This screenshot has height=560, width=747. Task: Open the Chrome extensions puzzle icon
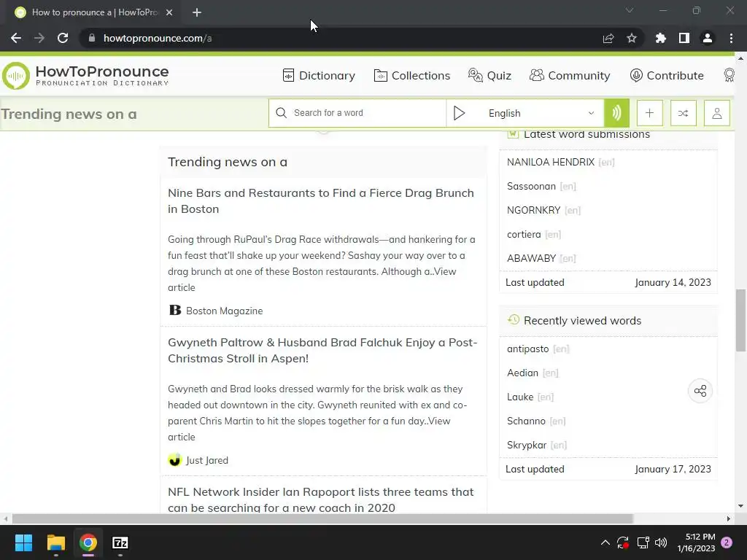pos(660,38)
